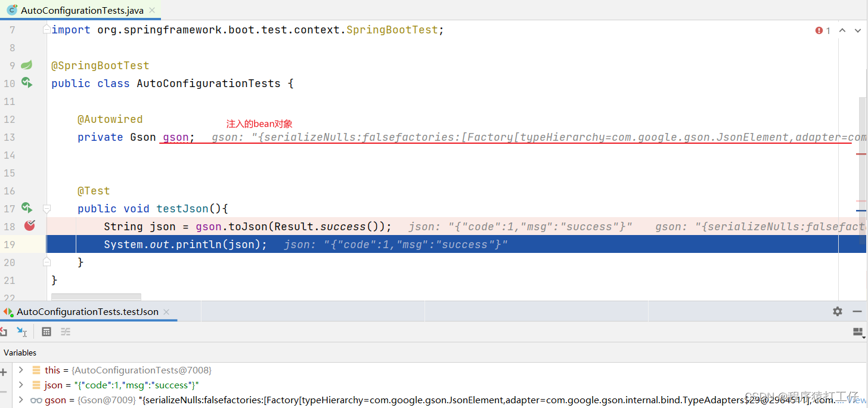Open debug panel settings gear
This screenshot has height=408, width=868.
tap(838, 311)
